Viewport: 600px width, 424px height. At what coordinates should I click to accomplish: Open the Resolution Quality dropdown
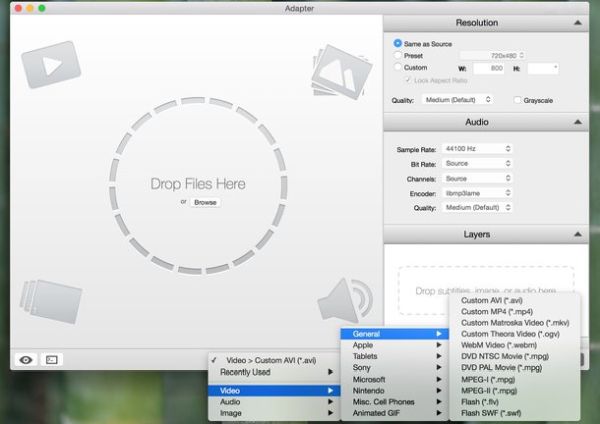point(459,100)
